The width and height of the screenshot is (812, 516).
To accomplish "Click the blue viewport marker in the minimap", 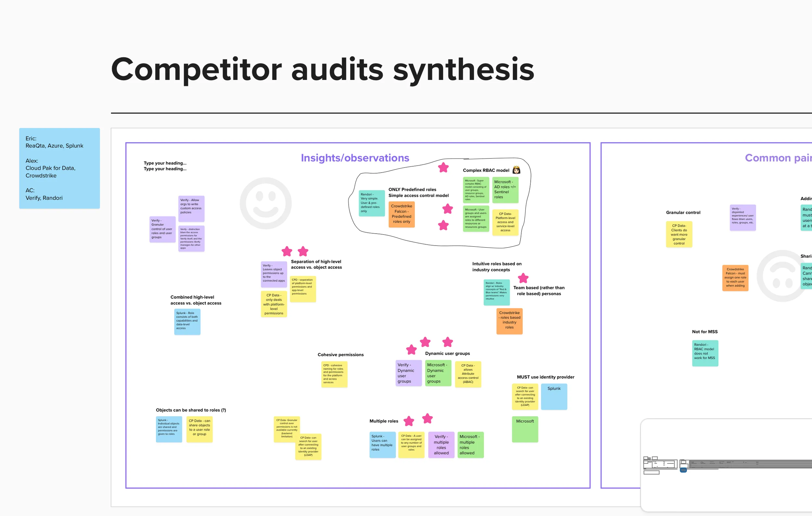I will tap(683, 470).
